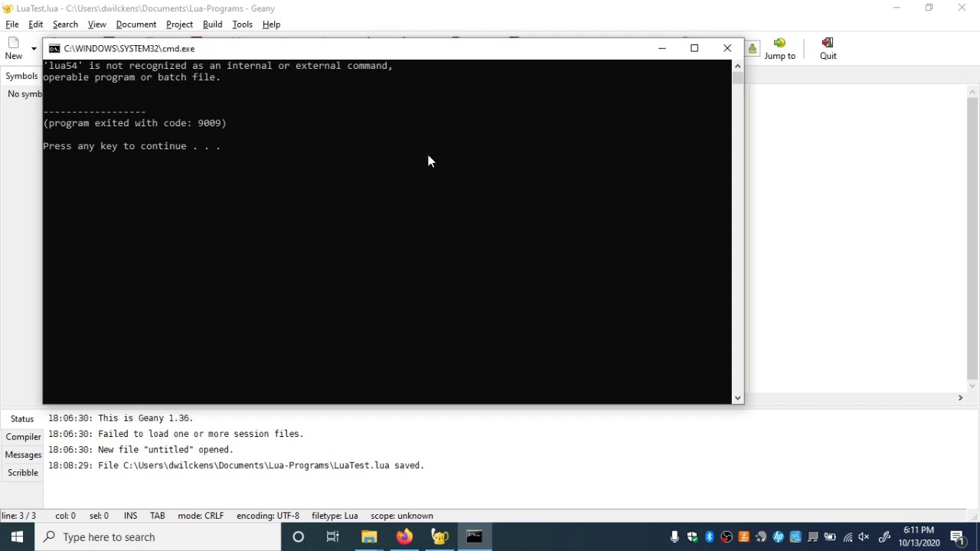Click the Jump to toolbar icon

coord(779,48)
